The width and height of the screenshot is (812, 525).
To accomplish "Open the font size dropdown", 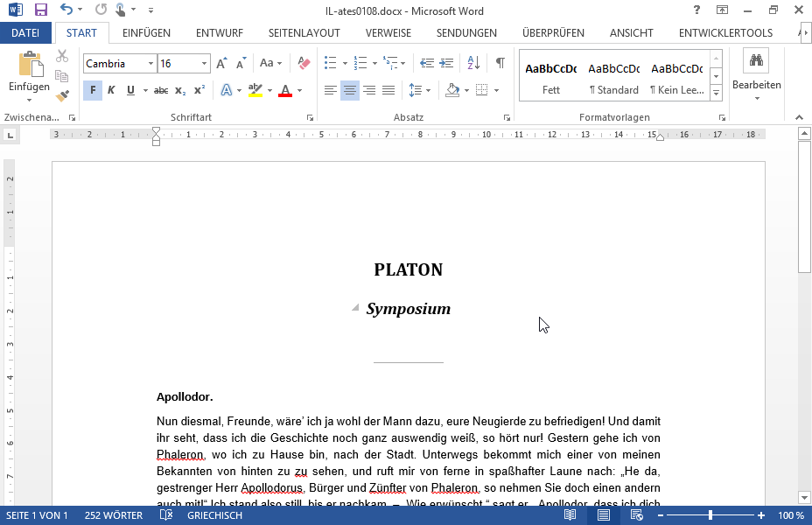I will [x=205, y=64].
